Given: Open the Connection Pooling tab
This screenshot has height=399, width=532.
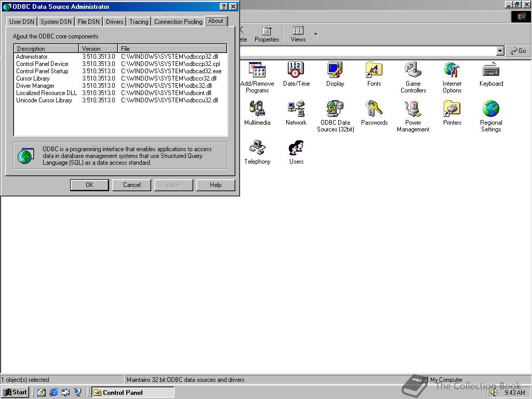Looking at the screenshot, I should (x=178, y=22).
